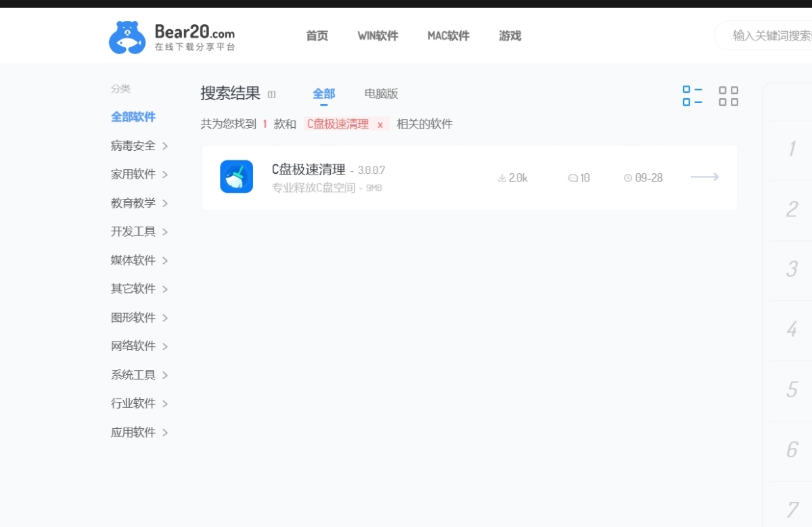The width and height of the screenshot is (812, 527).
Task: Expand the 媒体软件 category chevron
Action: point(165,260)
